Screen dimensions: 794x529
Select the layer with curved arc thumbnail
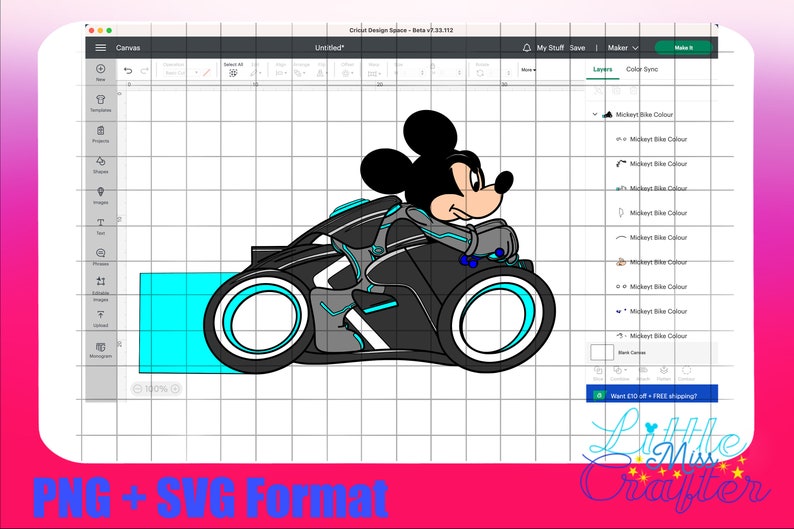click(x=652, y=237)
